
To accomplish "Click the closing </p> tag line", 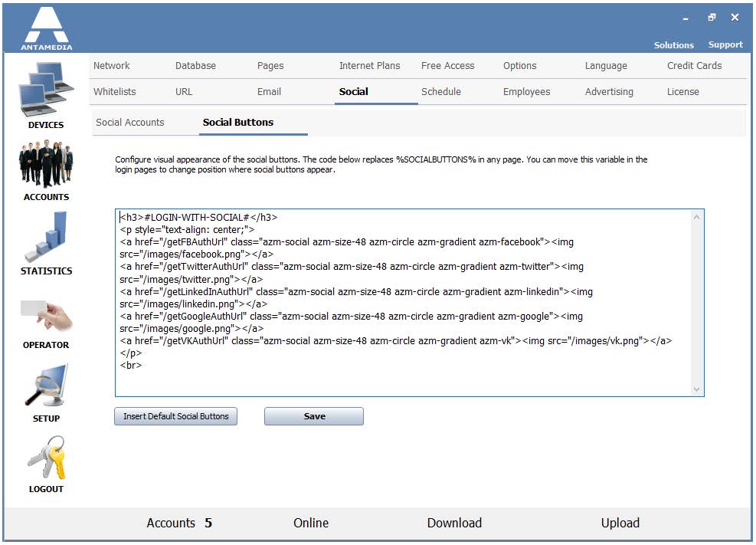I will pos(131,353).
